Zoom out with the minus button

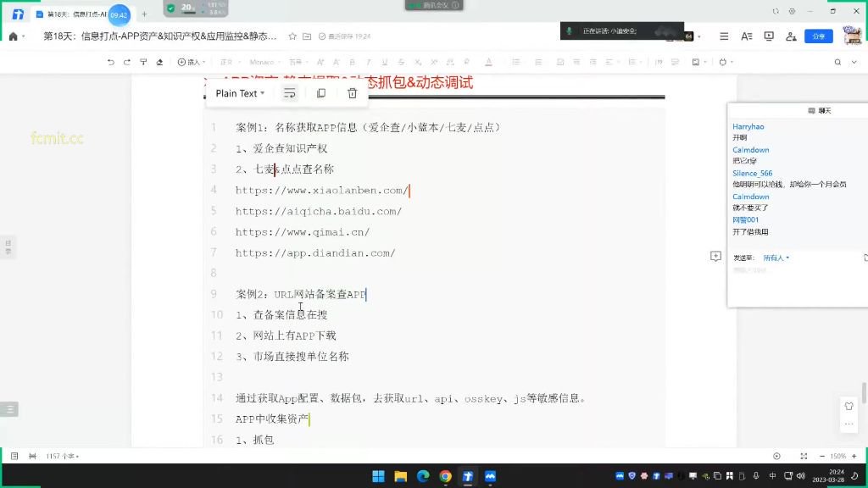point(822,456)
